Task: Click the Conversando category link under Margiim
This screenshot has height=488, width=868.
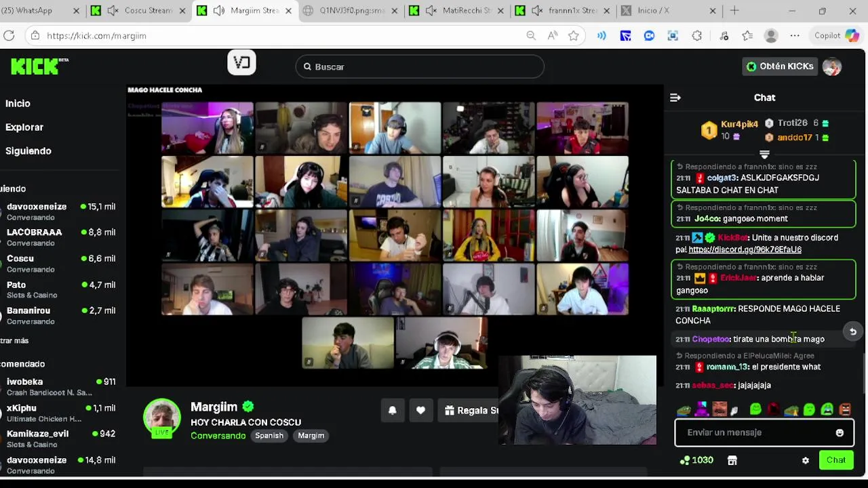Action: click(x=218, y=436)
